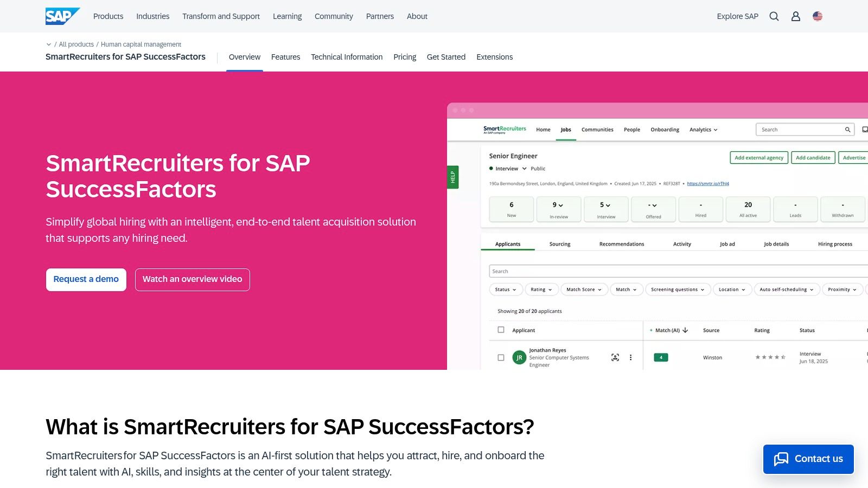The height and width of the screenshot is (488, 868).
Task: Open the Analytics dropdown
Action: pyautogui.click(x=703, y=130)
